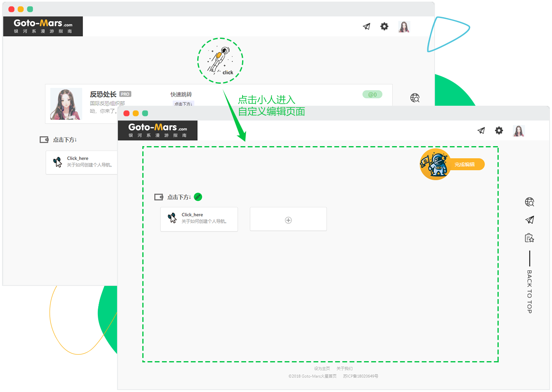Click the 完成编辑 finish editing button
552x392 pixels.
click(x=465, y=165)
